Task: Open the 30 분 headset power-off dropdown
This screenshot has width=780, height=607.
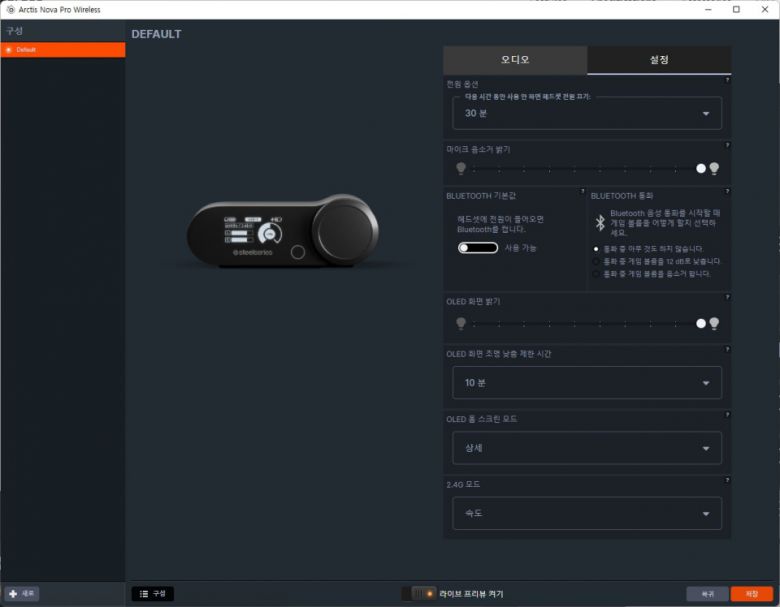Action: pos(587,114)
